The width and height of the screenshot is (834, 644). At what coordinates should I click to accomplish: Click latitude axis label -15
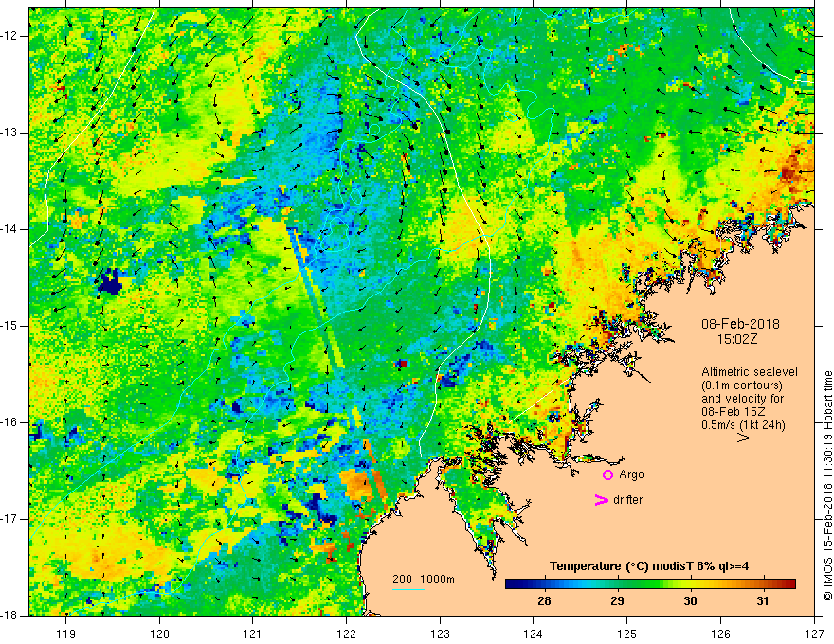click(9, 326)
